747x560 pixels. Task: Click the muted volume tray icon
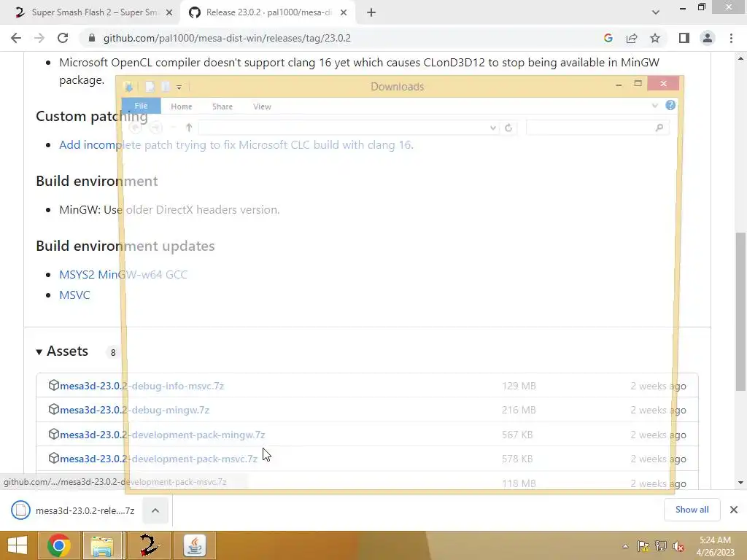pos(678,546)
